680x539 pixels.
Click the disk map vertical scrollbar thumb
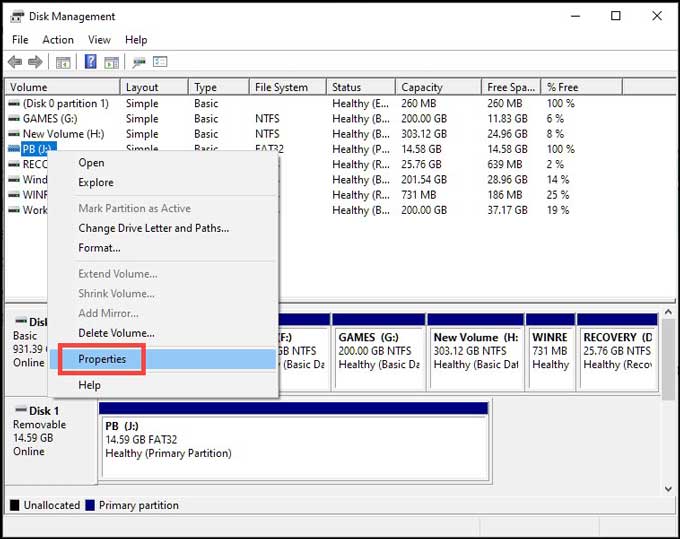(x=668, y=359)
